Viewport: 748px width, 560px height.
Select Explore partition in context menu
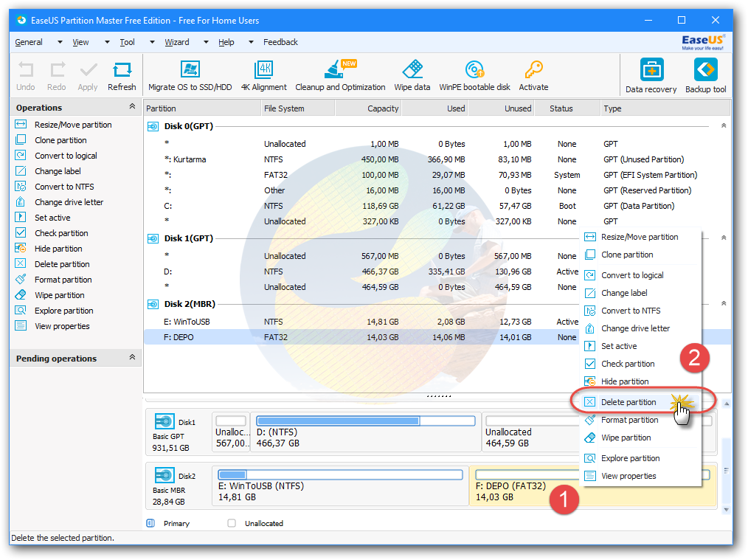click(x=640, y=458)
